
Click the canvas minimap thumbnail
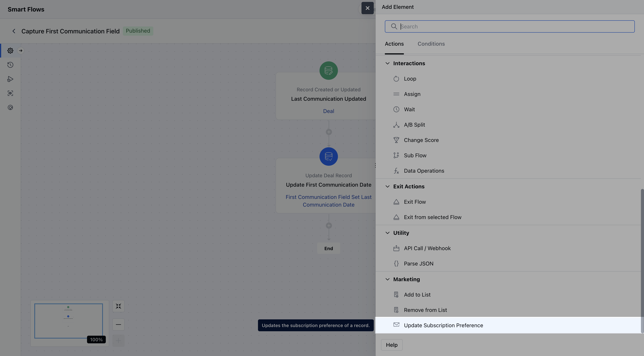68,321
